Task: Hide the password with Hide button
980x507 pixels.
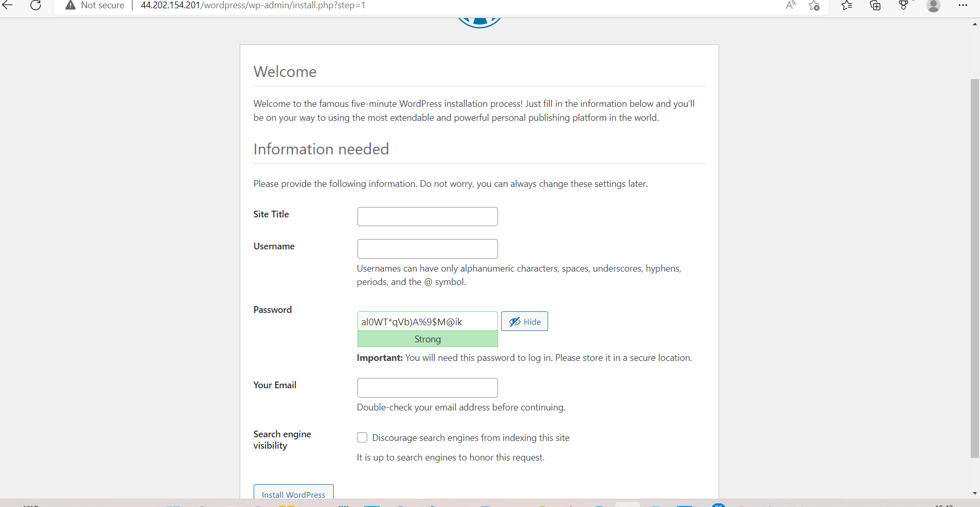Action: pyautogui.click(x=524, y=322)
